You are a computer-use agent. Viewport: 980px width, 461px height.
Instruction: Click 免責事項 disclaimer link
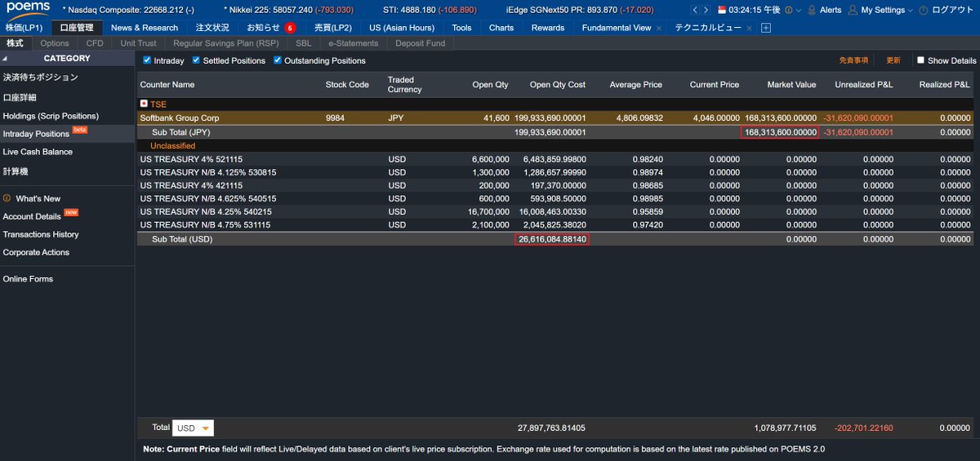click(x=853, y=60)
